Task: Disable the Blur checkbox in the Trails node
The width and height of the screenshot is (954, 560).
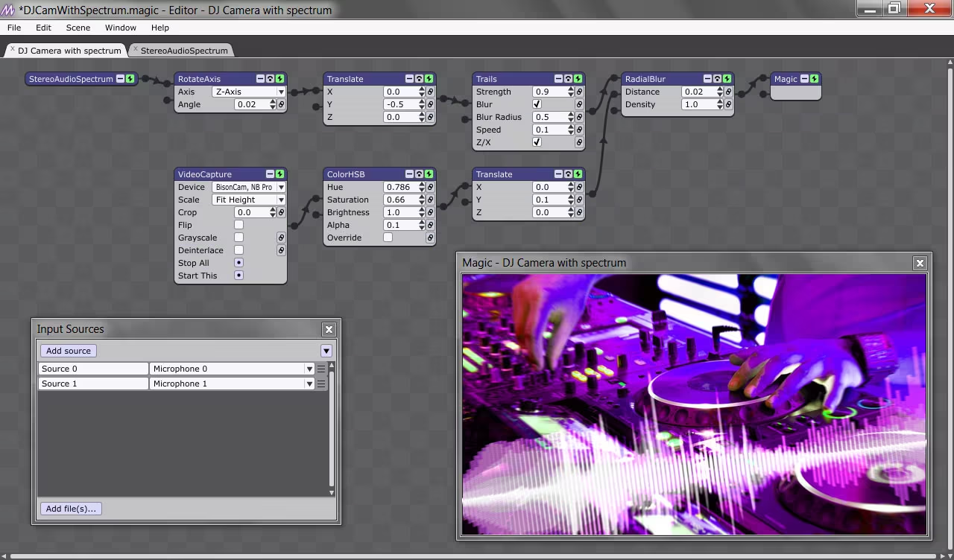Action: point(537,104)
